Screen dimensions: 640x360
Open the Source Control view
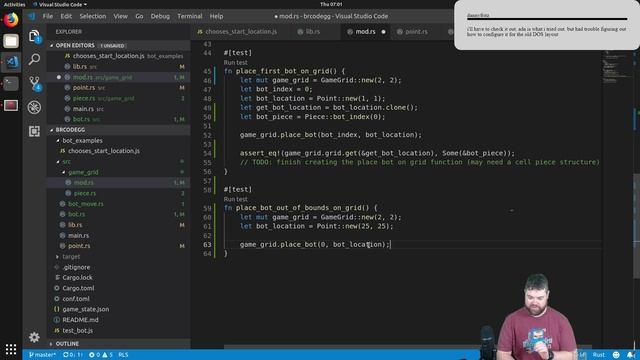pos(34,83)
